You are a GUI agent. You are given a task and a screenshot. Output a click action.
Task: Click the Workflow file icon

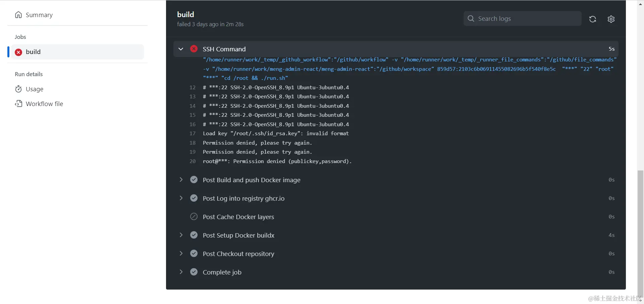[x=18, y=104]
